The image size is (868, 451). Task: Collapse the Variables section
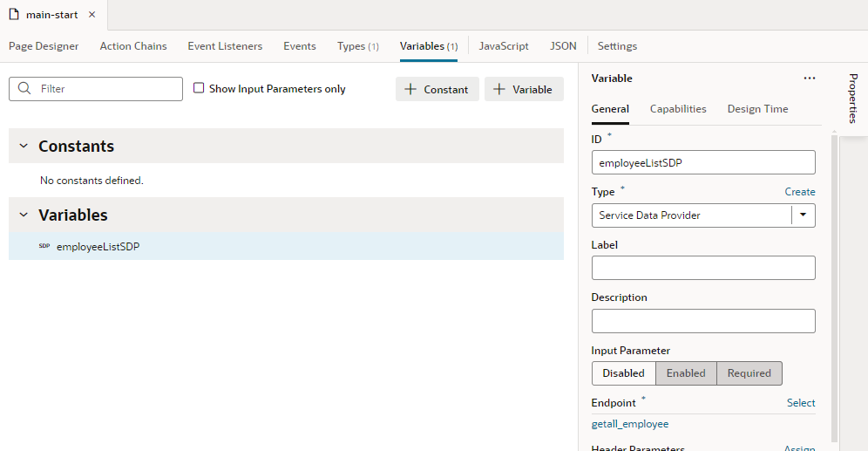coord(24,215)
